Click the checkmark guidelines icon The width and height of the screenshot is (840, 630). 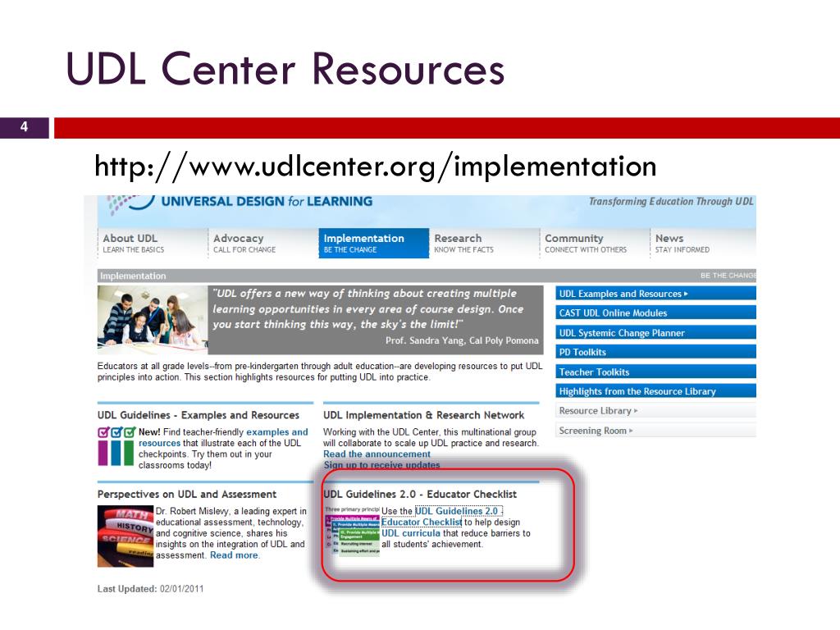point(116,445)
